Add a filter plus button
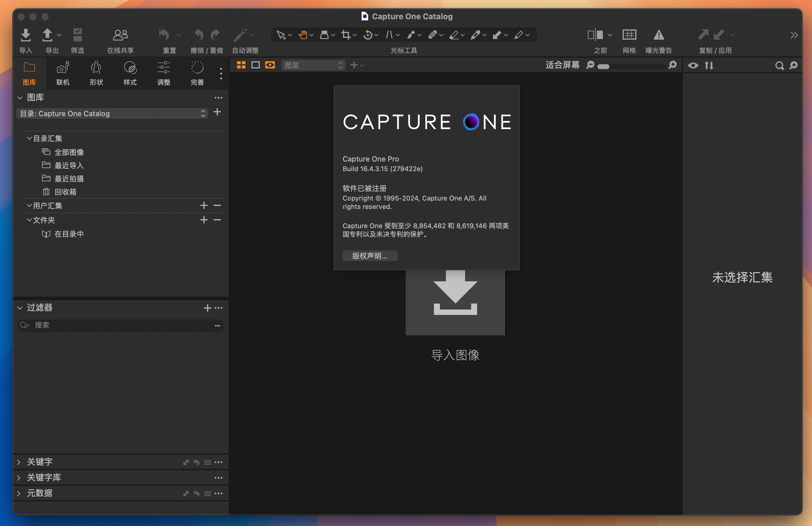 pyautogui.click(x=207, y=308)
